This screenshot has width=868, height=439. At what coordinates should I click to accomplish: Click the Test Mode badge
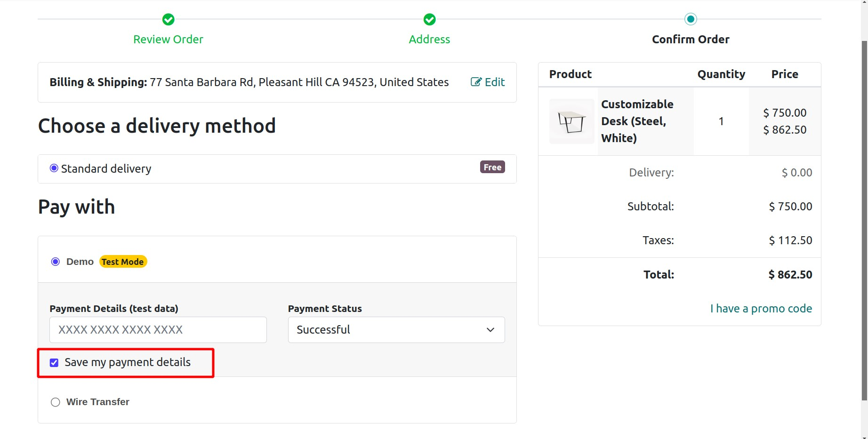click(x=123, y=262)
